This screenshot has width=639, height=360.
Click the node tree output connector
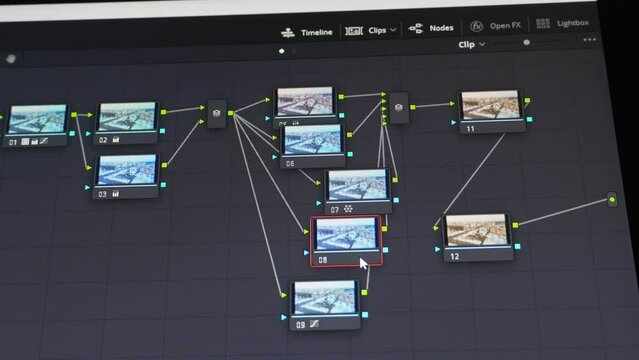(x=612, y=200)
